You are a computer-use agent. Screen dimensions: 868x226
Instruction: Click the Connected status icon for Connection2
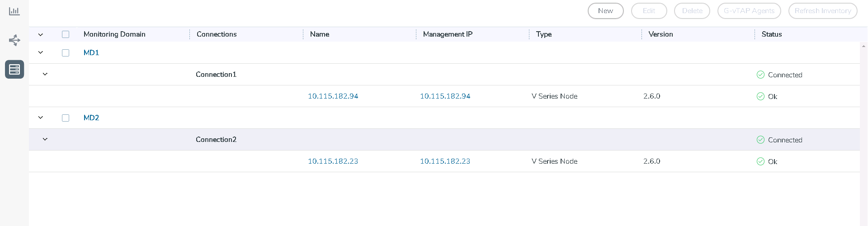[760, 140]
